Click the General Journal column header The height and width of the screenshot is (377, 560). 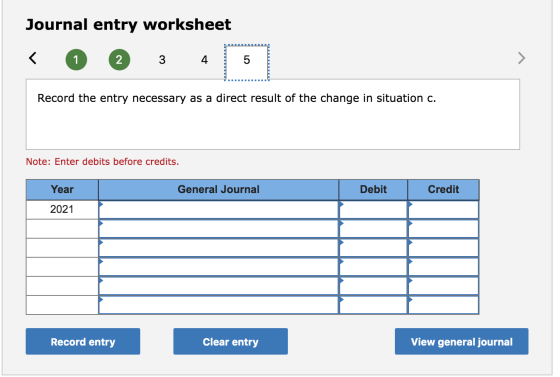pyautogui.click(x=219, y=190)
